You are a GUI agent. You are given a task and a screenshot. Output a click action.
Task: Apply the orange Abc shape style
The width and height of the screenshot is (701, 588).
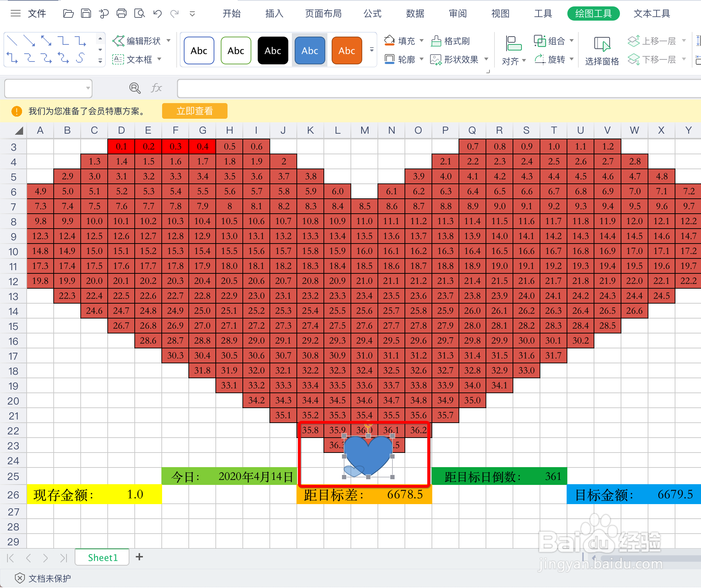tap(347, 50)
